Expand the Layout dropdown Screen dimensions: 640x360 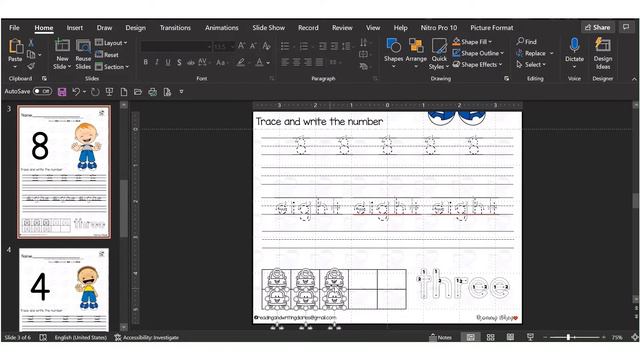pyautogui.click(x=111, y=42)
